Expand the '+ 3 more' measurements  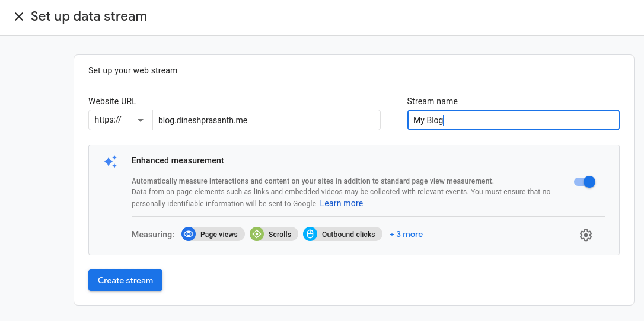(x=406, y=235)
